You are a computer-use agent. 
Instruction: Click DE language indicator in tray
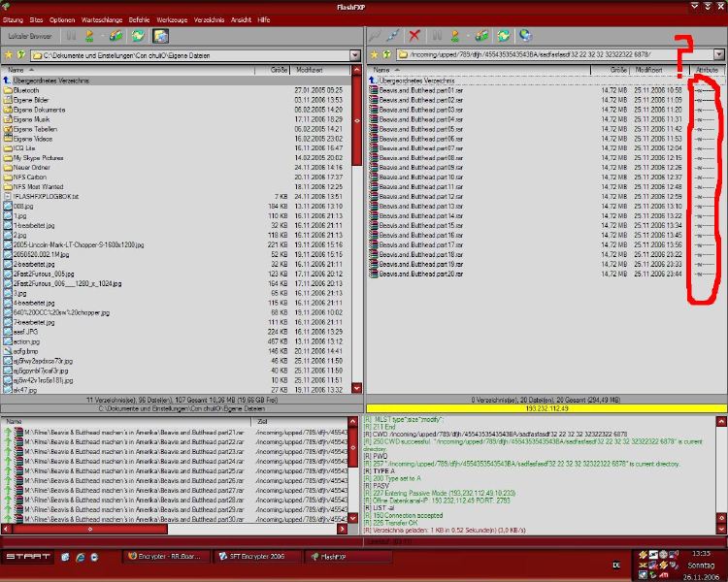[616, 565]
